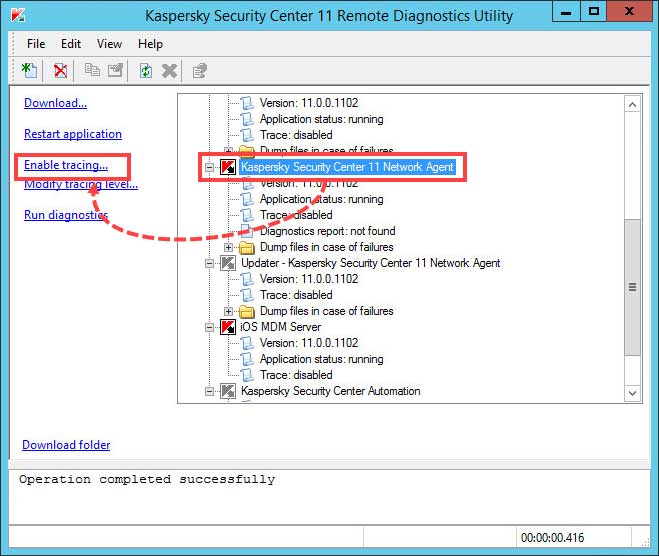Click the Operation completed successfully log text
Image resolution: width=659 pixels, height=556 pixels.
[147, 480]
